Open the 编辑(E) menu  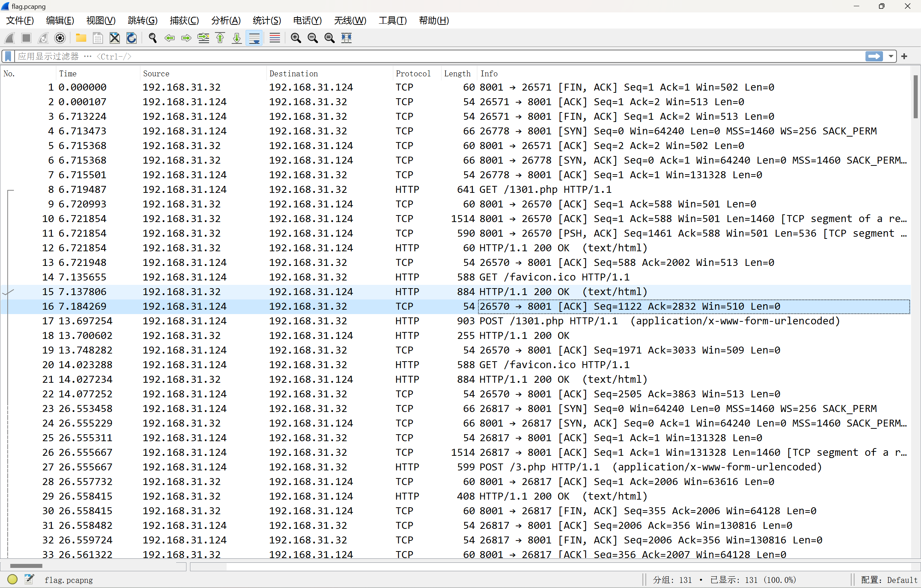coord(60,20)
